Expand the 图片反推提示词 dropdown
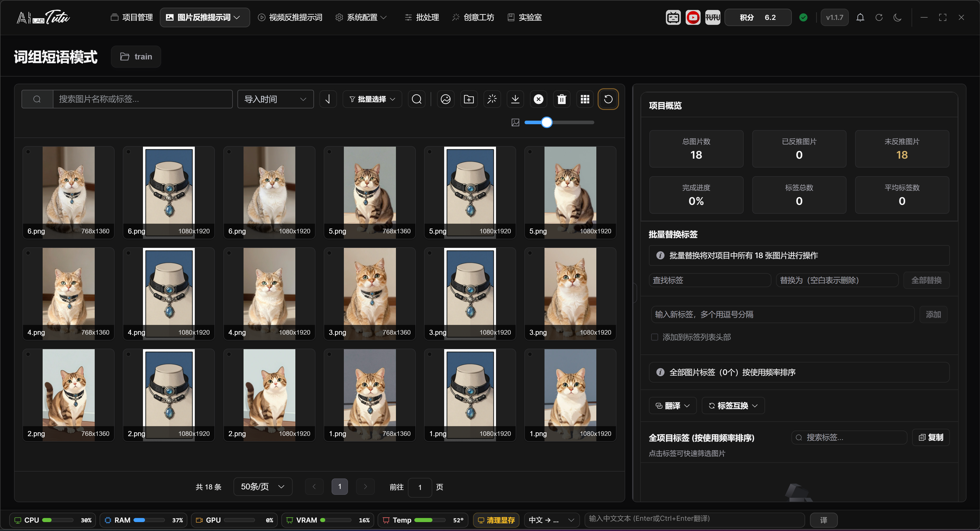Screen dimensions: 980x531 pos(205,18)
